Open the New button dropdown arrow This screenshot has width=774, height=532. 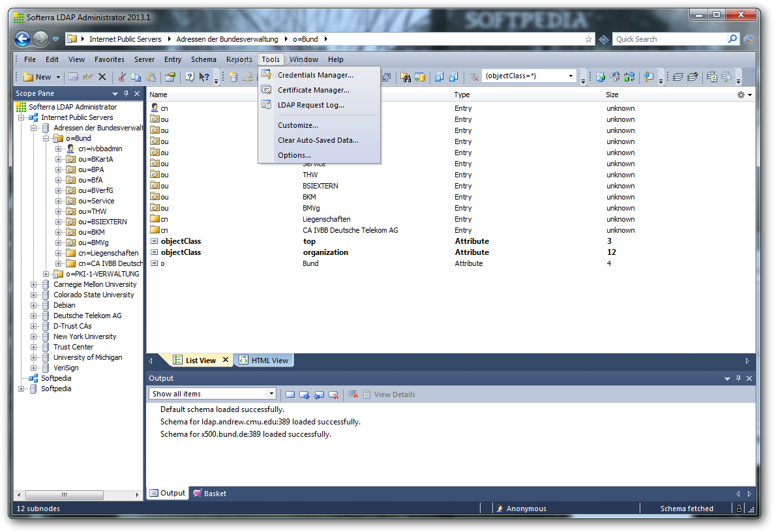58,77
